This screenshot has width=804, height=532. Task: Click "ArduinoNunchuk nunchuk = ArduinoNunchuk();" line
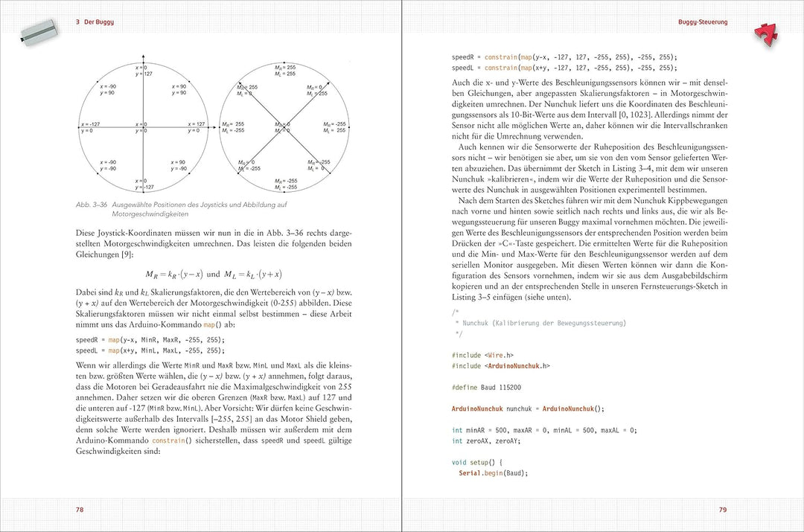point(528,409)
